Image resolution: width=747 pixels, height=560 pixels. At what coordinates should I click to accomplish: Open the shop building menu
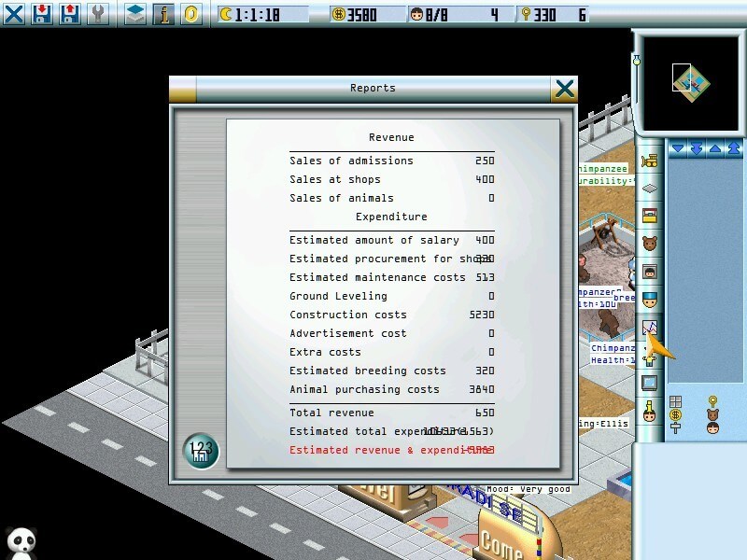coord(649,216)
